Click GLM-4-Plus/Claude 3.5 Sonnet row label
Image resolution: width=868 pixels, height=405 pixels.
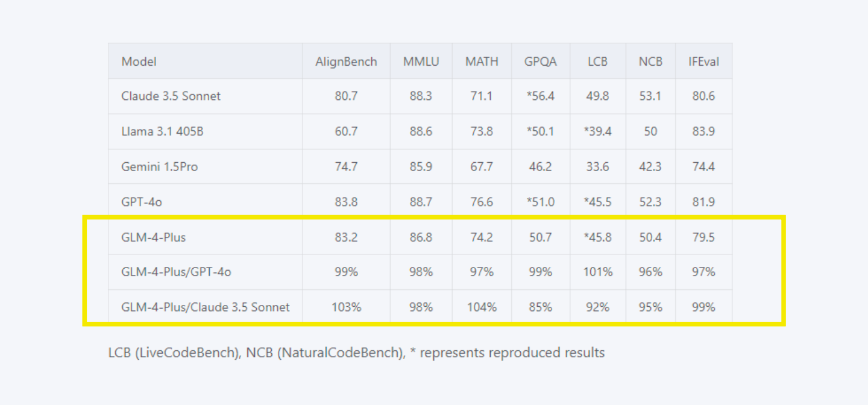[206, 307]
